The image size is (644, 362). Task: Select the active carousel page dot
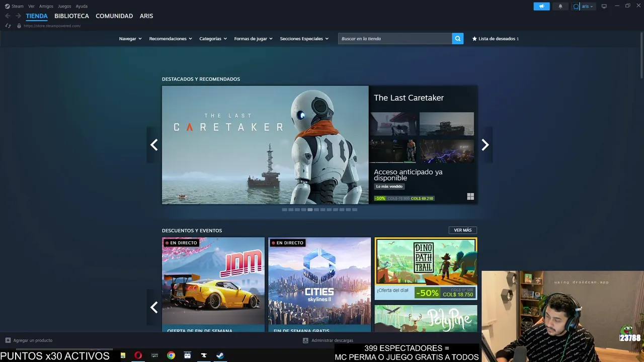coord(310,210)
